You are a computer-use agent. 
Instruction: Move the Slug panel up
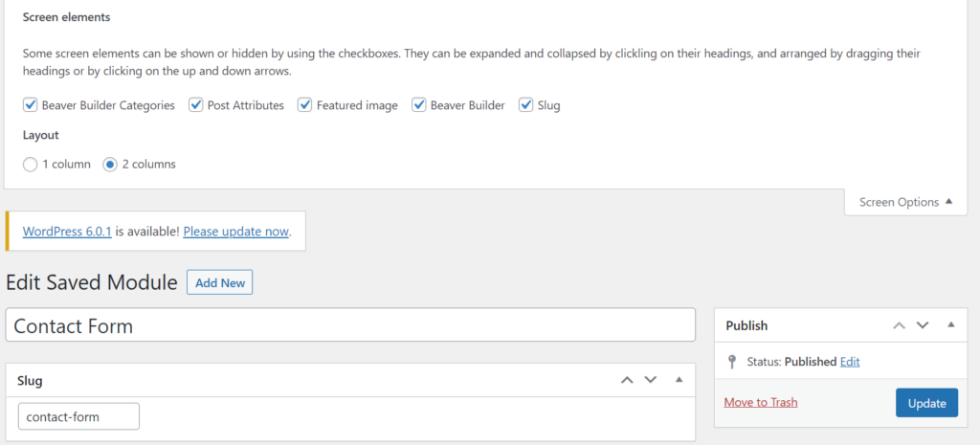coord(627,380)
